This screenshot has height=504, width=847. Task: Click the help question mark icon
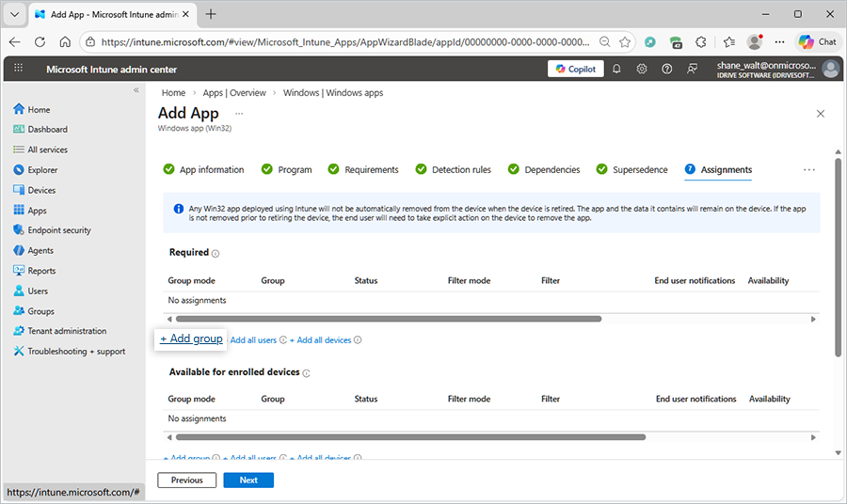click(667, 69)
